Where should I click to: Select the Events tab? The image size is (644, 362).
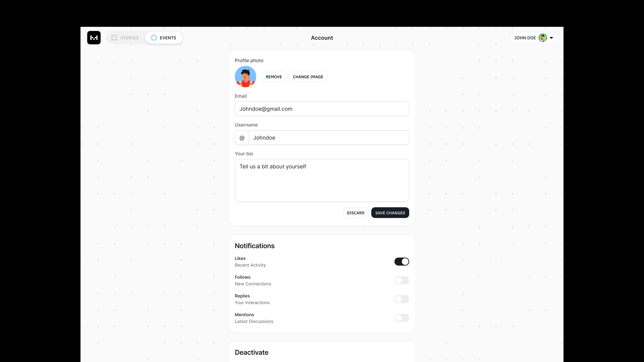pyautogui.click(x=164, y=38)
